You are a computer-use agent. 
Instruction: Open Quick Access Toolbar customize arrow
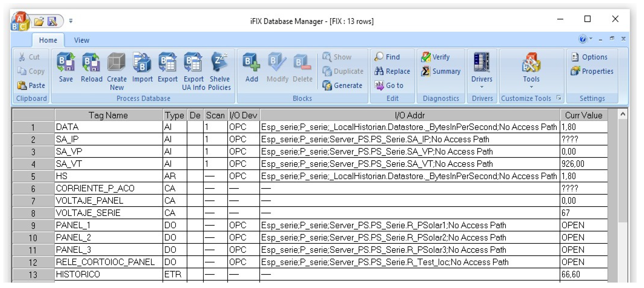[x=71, y=21]
